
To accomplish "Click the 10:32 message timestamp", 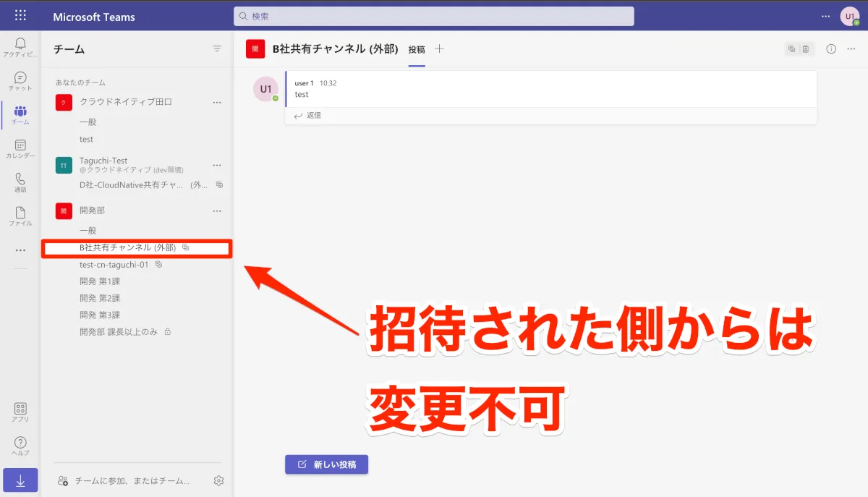I will 328,83.
